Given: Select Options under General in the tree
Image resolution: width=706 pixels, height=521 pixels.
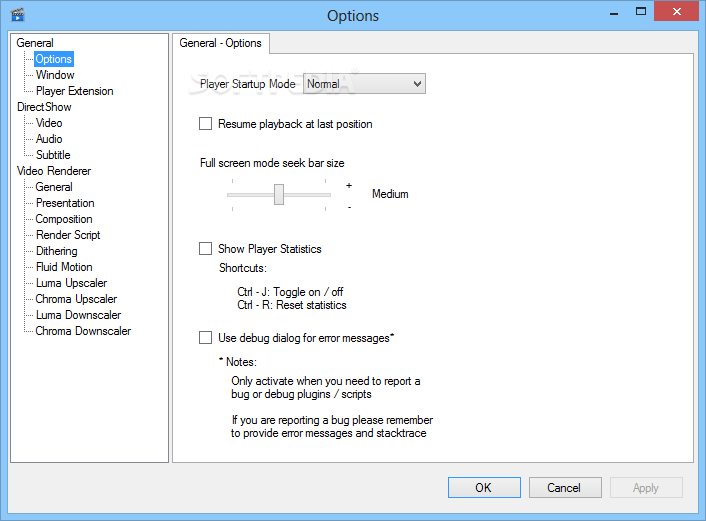Looking at the screenshot, I should click(x=54, y=59).
